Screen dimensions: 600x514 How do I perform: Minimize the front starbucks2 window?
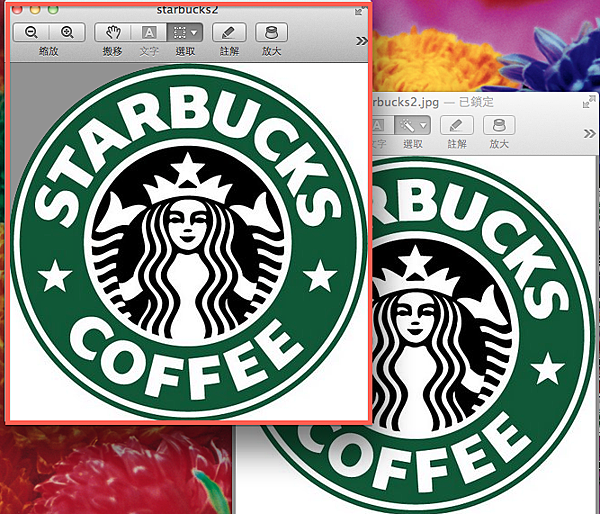coord(35,10)
